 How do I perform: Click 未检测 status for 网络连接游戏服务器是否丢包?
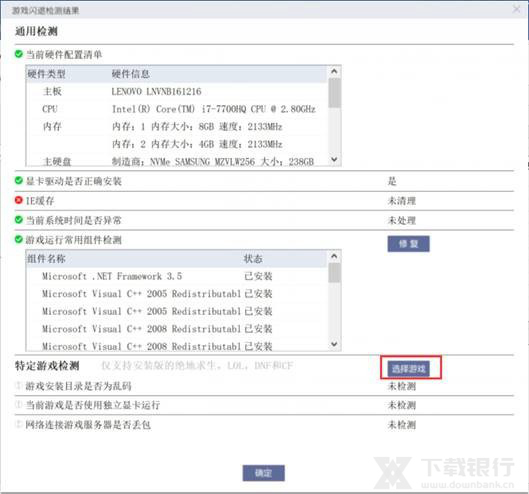coord(402,424)
